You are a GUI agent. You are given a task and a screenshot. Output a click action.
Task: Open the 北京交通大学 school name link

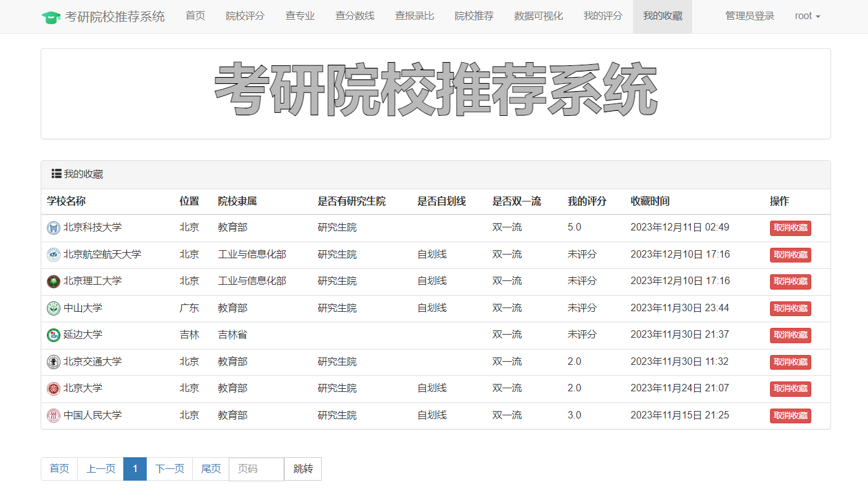92,361
